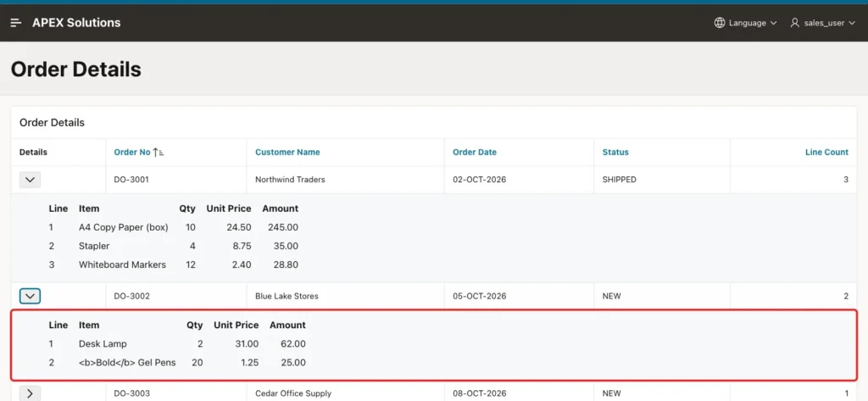Open the sales_user account menu

pos(823,23)
